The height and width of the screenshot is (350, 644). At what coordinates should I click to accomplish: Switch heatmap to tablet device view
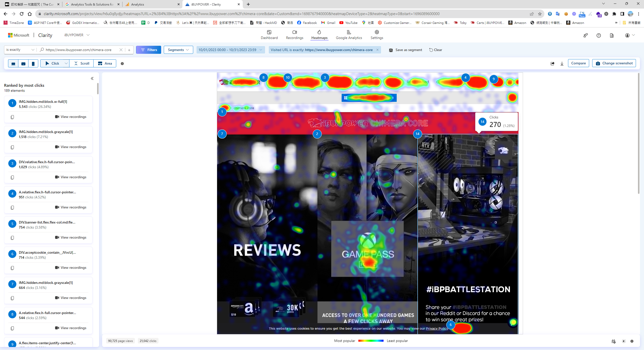(x=23, y=64)
